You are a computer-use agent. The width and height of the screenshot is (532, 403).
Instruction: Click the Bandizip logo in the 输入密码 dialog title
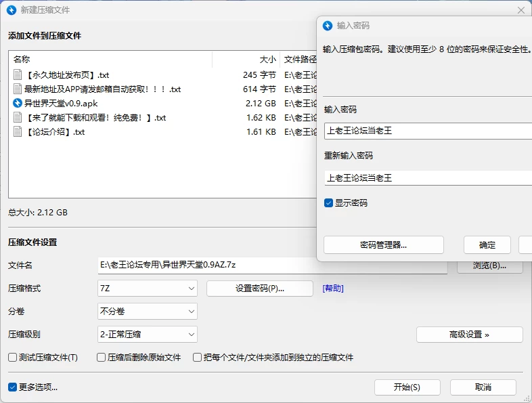(328, 26)
